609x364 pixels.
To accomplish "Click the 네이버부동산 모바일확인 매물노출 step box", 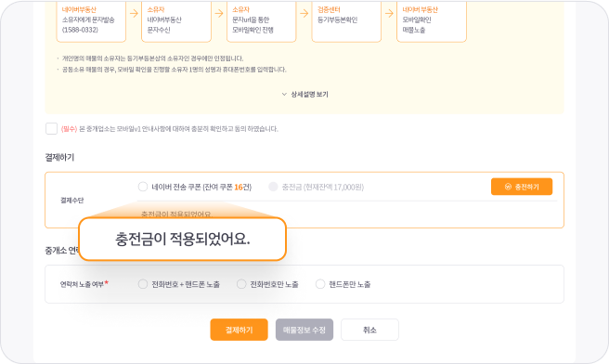I will pos(432,21).
